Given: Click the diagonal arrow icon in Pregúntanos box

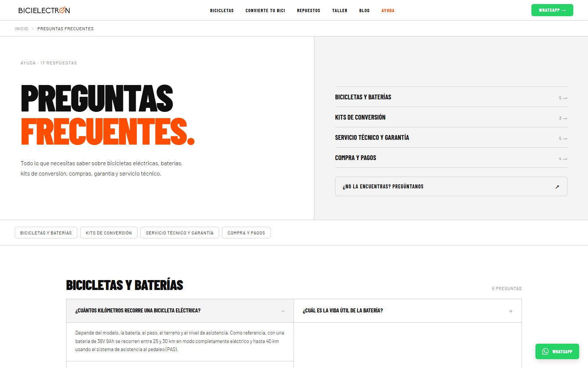Looking at the screenshot, I should click(x=557, y=187).
